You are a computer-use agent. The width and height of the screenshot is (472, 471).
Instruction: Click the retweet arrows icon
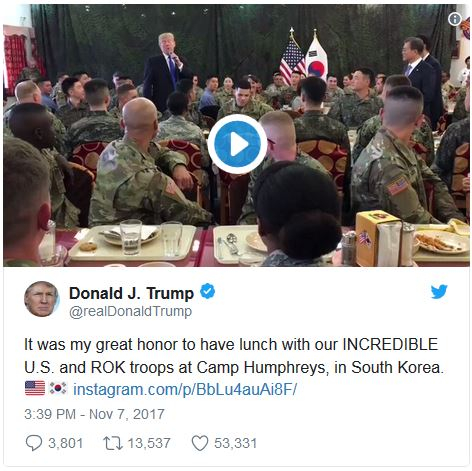113,443
